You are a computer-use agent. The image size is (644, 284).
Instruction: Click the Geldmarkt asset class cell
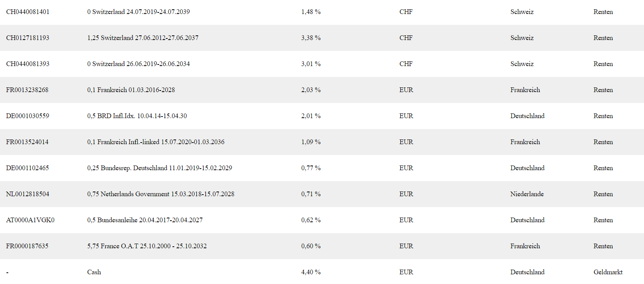(x=608, y=272)
